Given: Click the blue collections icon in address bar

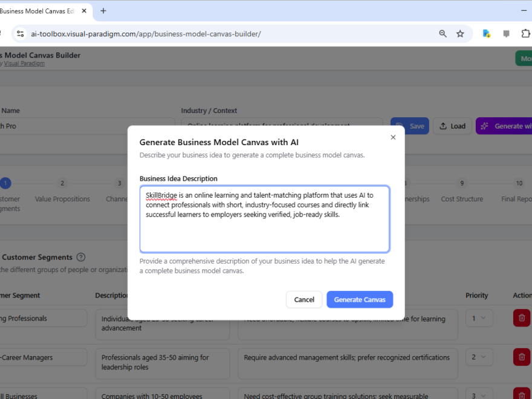Looking at the screenshot, I should [x=486, y=33].
